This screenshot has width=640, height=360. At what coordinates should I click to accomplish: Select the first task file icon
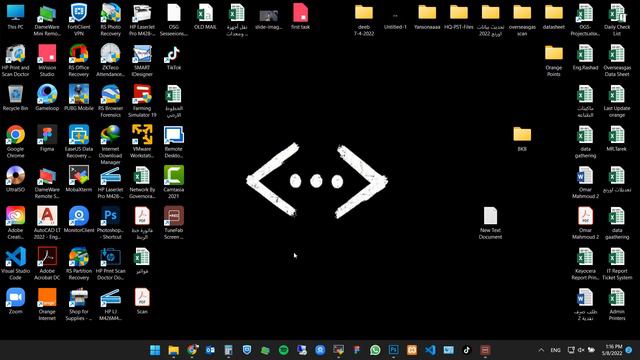pyautogui.click(x=300, y=17)
